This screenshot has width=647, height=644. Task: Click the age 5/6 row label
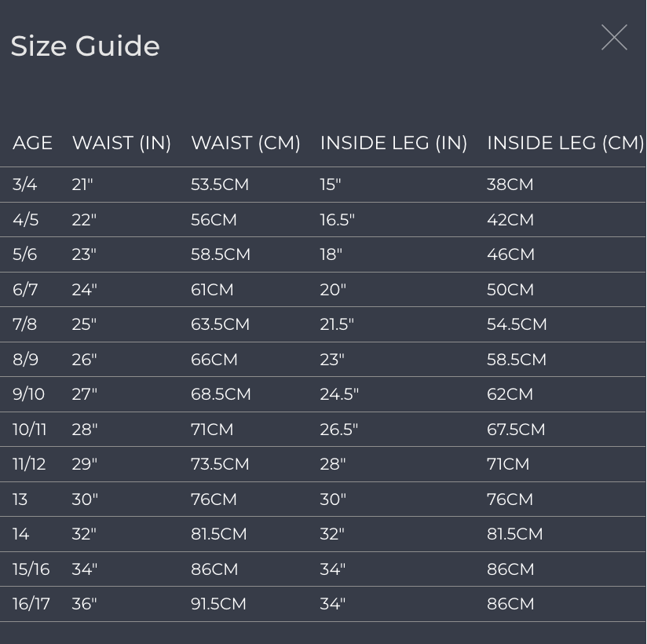(x=25, y=254)
